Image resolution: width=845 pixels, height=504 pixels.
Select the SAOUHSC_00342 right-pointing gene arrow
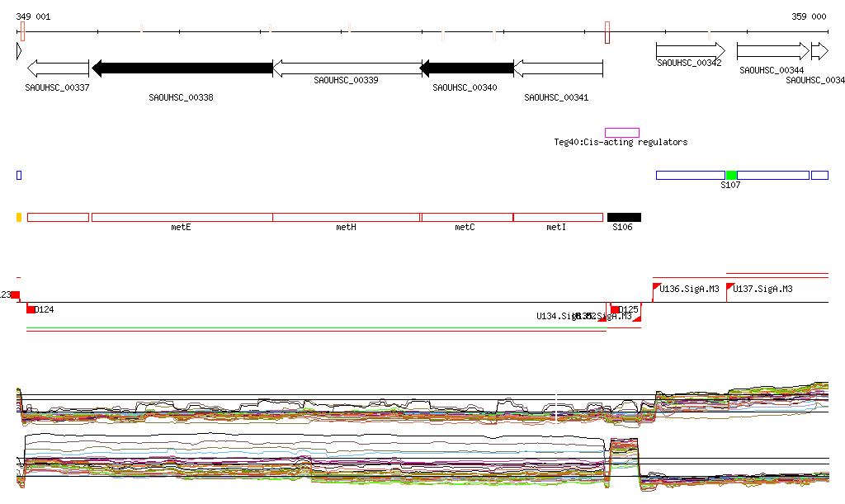pos(690,51)
